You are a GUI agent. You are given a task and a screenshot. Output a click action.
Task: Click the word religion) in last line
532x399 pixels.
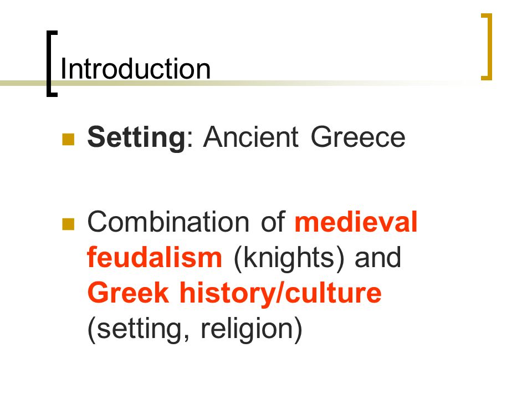point(252,329)
